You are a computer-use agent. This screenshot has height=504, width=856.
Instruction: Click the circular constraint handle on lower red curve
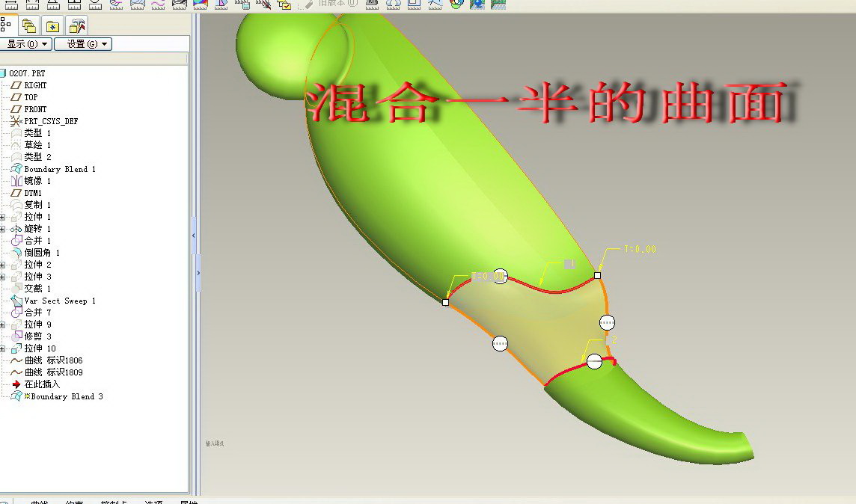(x=594, y=361)
